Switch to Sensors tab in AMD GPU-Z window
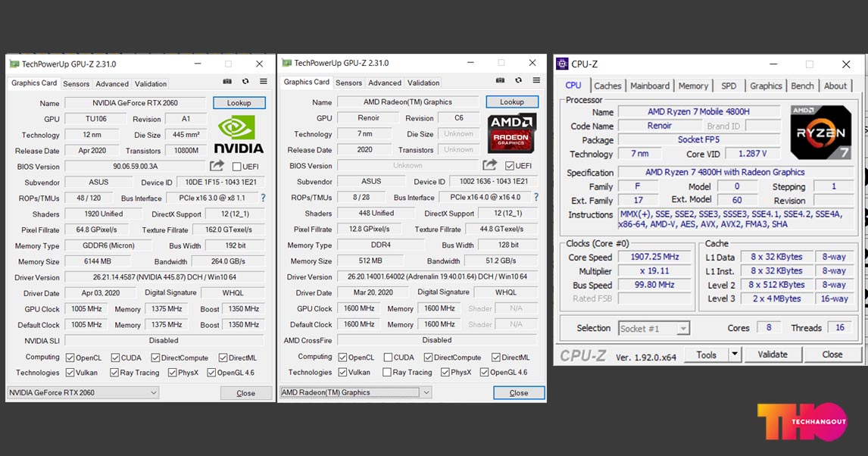Image resolution: width=868 pixels, height=456 pixels. (348, 83)
